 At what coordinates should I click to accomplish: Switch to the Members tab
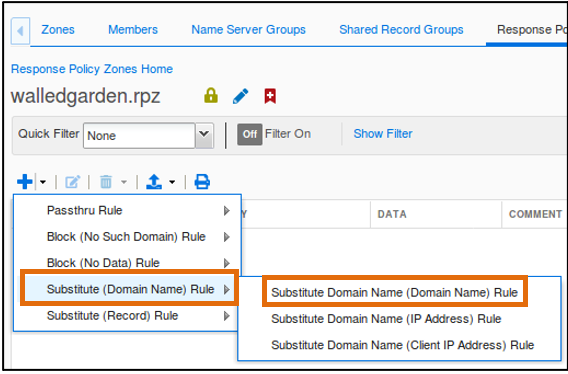click(x=133, y=30)
